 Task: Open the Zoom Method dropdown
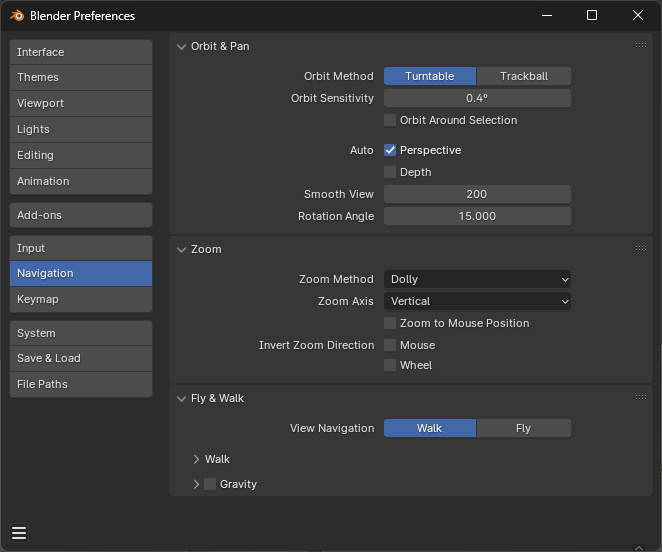(x=477, y=279)
